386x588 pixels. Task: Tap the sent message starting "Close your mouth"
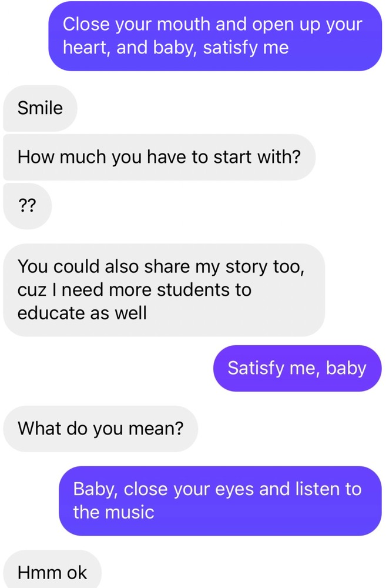tap(214, 36)
